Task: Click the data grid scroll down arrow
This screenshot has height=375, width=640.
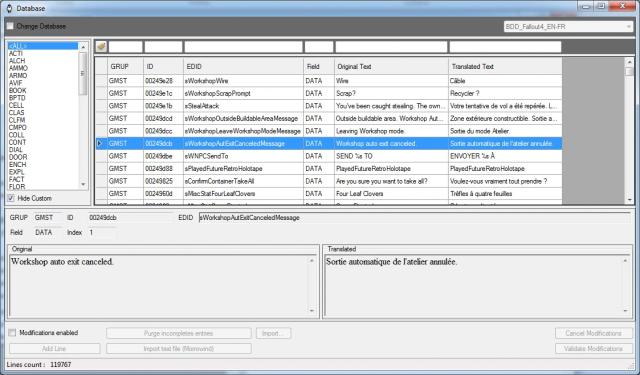Action: [629, 200]
